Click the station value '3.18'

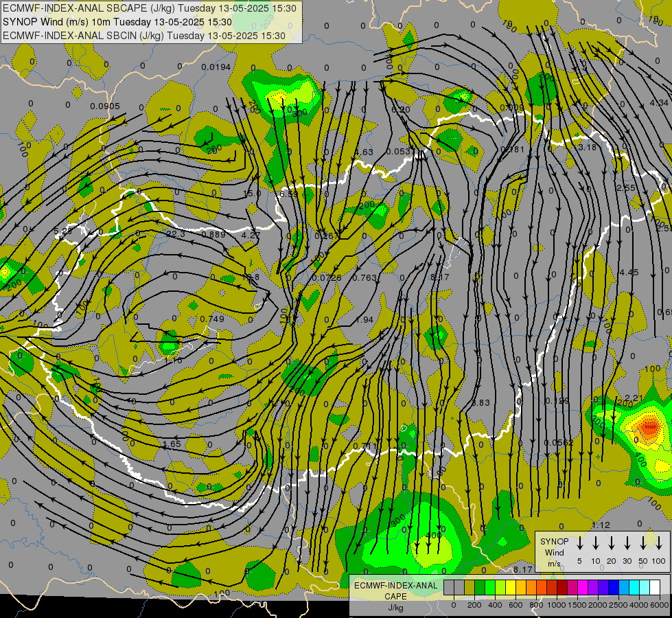pyautogui.click(x=587, y=148)
